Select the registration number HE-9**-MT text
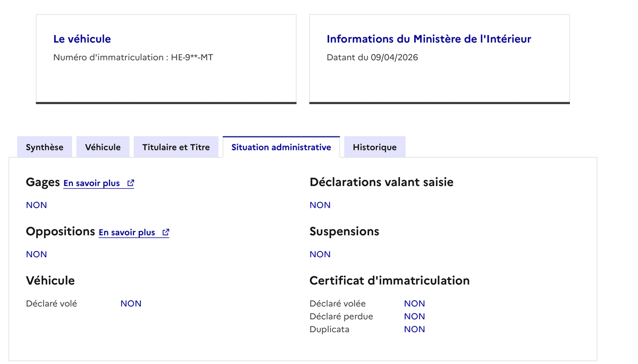Screen dimensions: 638x364 tap(192, 57)
